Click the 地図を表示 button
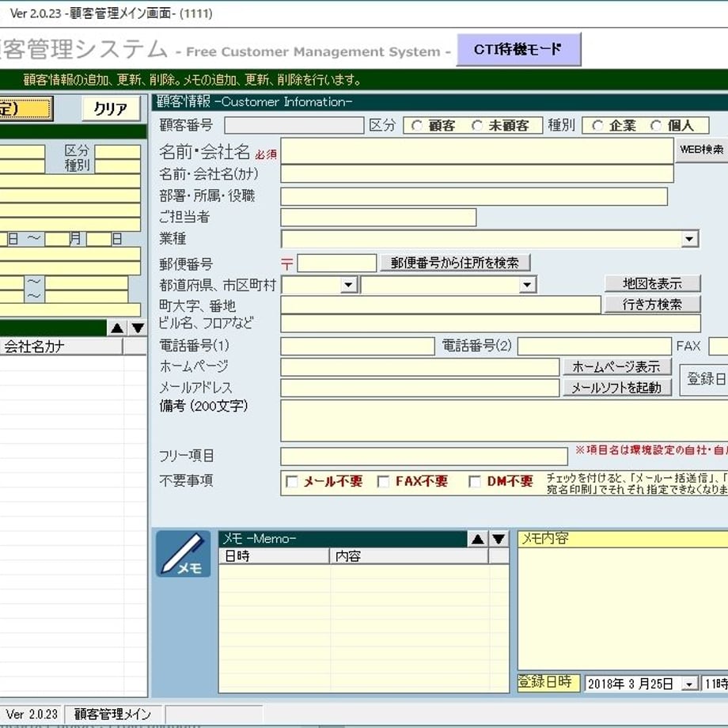The width and height of the screenshot is (728, 728). click(652, 283)
